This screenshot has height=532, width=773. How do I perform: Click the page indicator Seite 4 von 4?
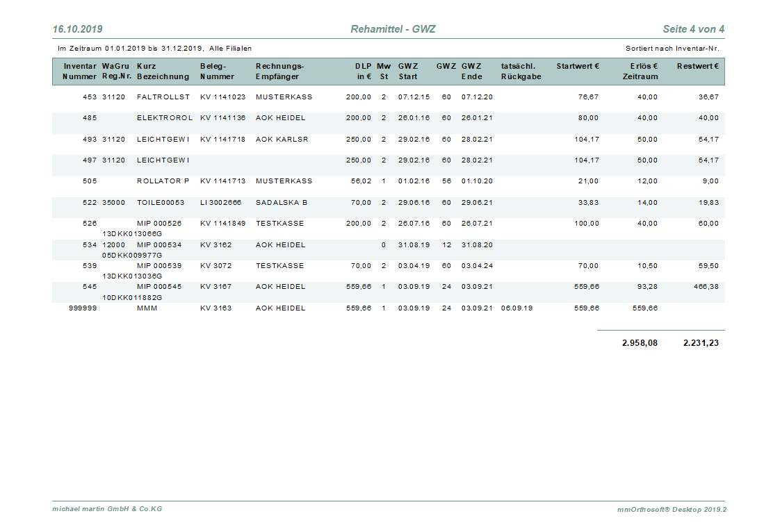(x=693, y=29)
